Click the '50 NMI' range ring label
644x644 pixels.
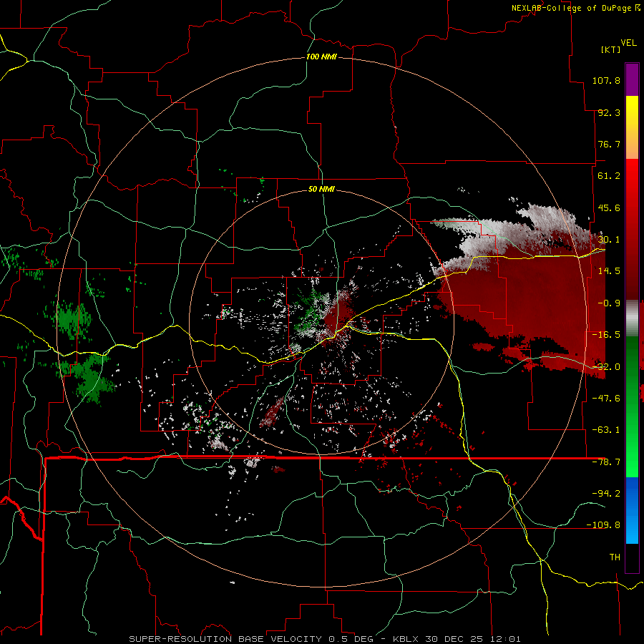tap(321, 189)
